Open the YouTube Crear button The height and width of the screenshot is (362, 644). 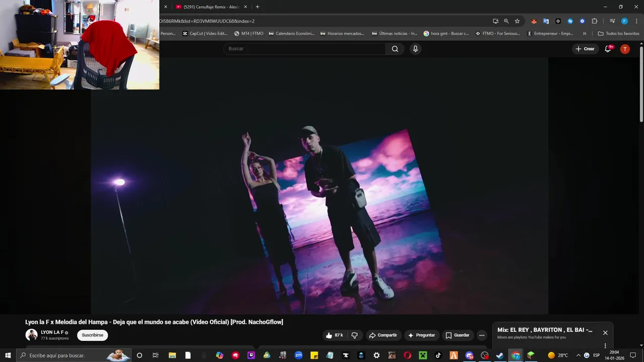point(585,49)
